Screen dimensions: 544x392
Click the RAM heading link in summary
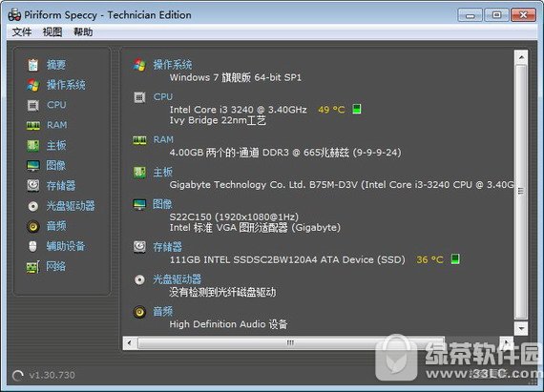(x=163, y=139)
